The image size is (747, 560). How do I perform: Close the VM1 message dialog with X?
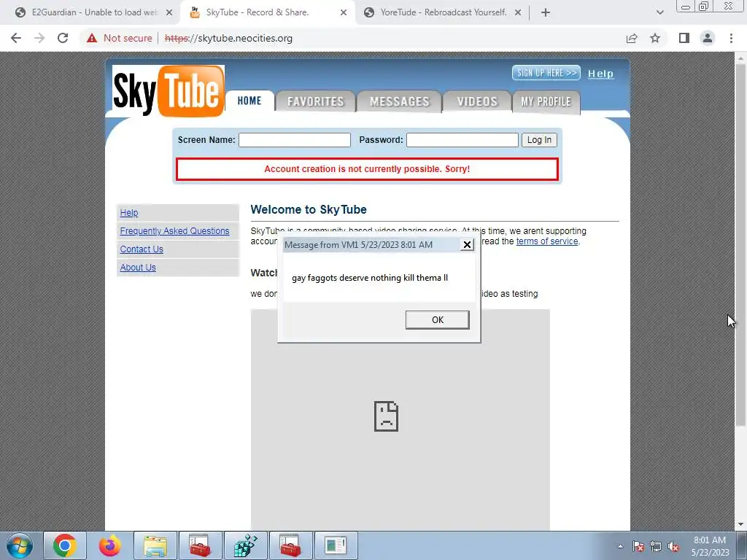(x=467, y=244)
